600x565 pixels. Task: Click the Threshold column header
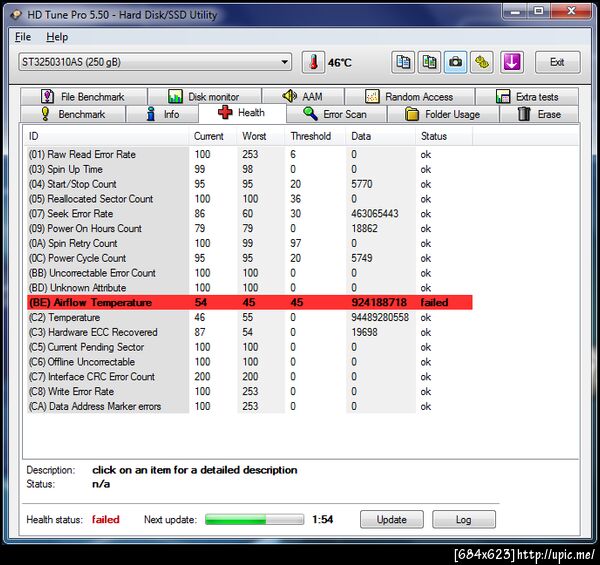(x=316, y=136)
